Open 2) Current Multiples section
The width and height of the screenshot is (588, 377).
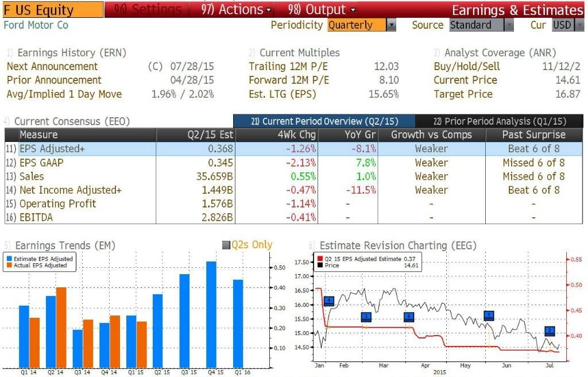pos(295,52)
